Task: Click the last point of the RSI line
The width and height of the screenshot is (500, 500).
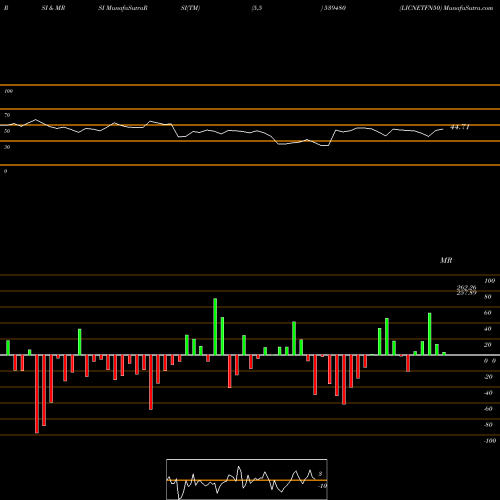Action: (x=443, y=129)
